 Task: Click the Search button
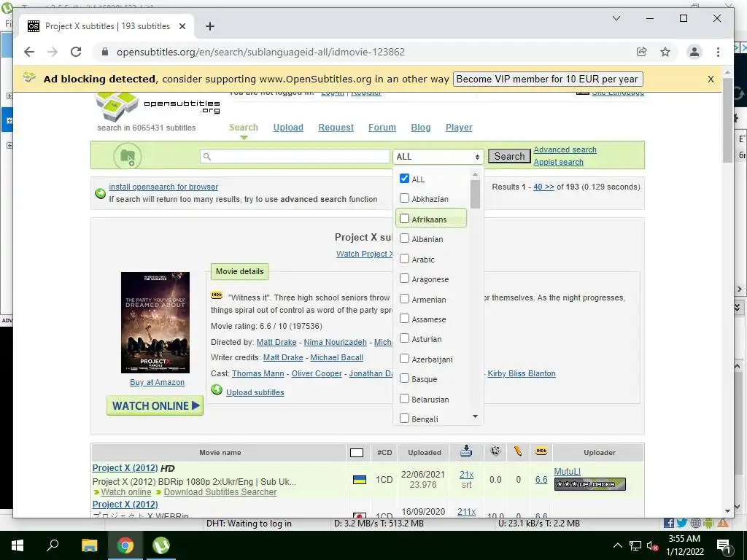tap(509, 156)
